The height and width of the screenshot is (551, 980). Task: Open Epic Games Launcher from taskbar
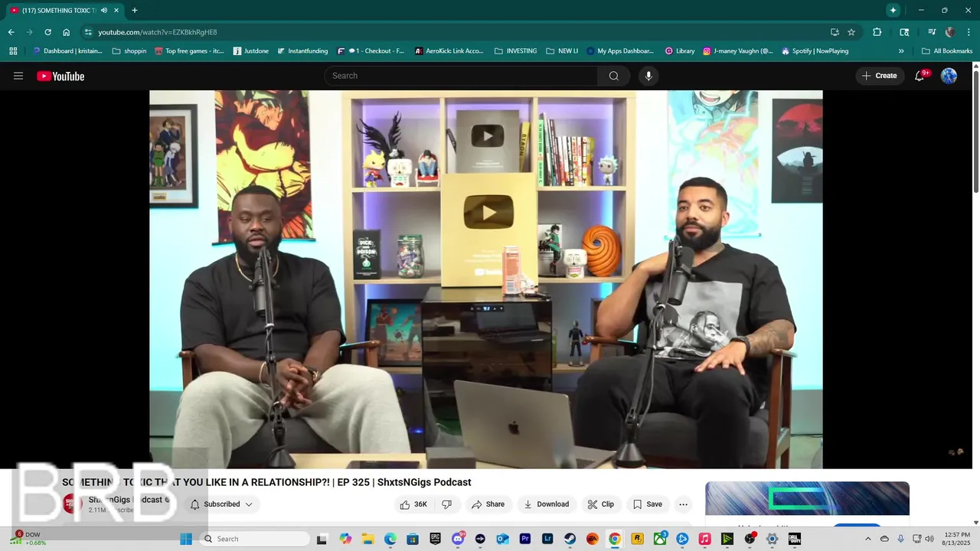point(435,539)
